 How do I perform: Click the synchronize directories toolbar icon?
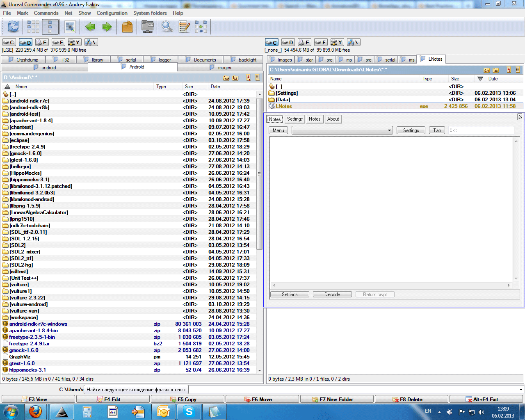pos(201,27)
